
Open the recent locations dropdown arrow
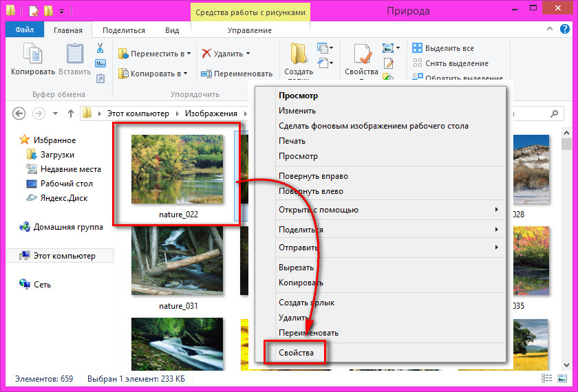coord(55,113)
